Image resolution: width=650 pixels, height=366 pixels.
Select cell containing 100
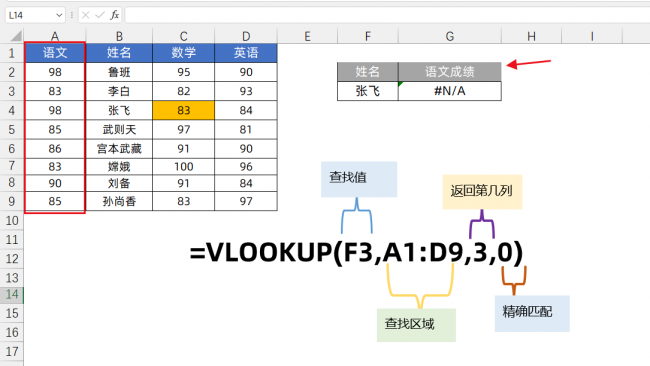pyautogui.click(x=184, y=167)
